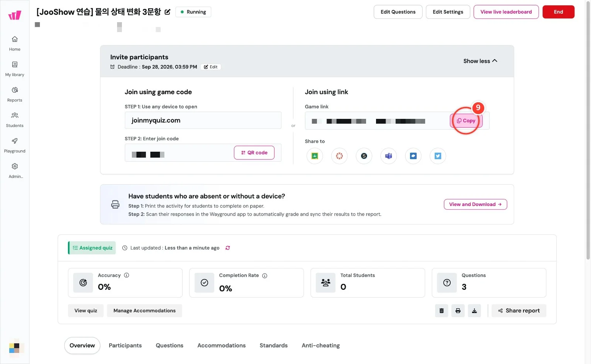Edit the quiz title pencil icon
Viewport: 591px width, 364px height.
click(167, 12)
